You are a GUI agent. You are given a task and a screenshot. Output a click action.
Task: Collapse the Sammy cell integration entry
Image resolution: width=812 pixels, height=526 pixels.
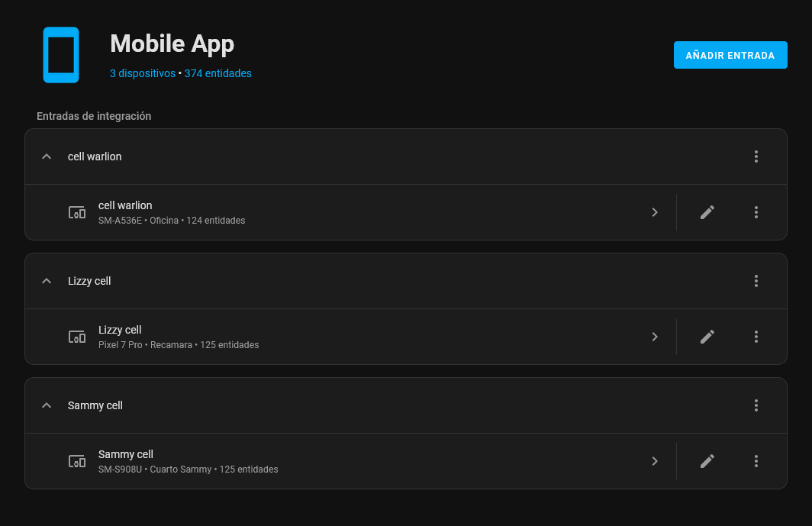tap(47, 405)
